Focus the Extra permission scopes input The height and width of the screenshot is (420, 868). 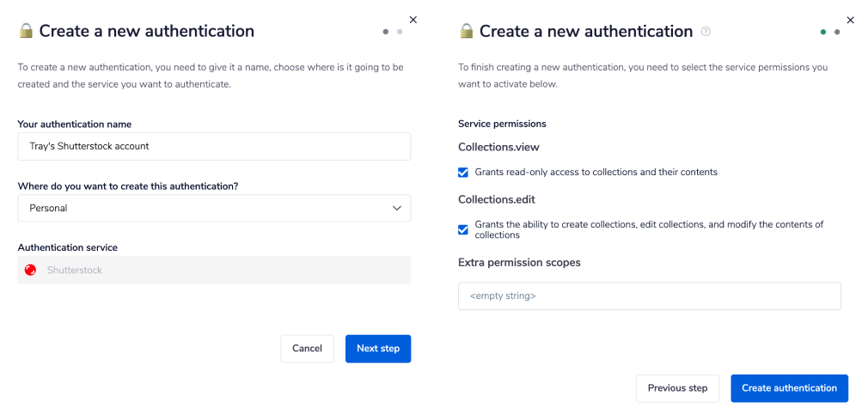[649, 295]
